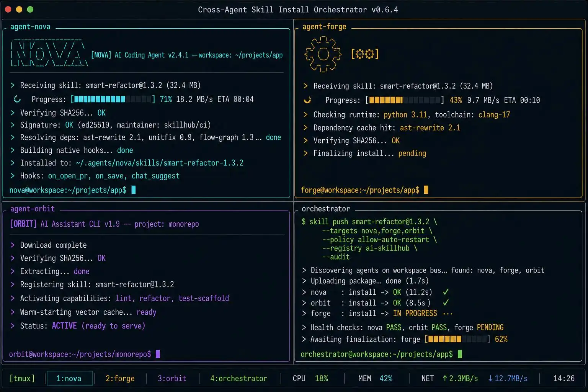Click the window title 'Cross-Agent Skill Install Orchestrator'
Viewport: 588px width, 392px height.
coord(298,10)
